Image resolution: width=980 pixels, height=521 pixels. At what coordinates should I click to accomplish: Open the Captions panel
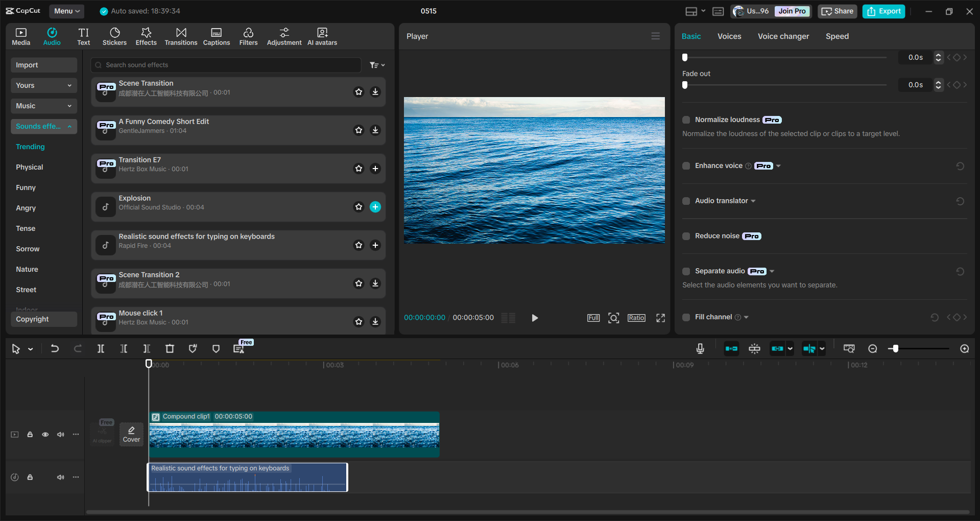[216, 36]
